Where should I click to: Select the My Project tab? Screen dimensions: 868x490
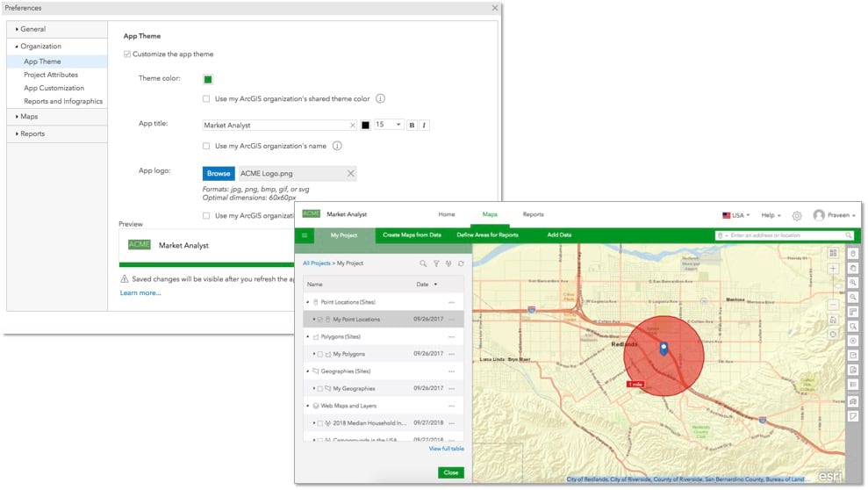[x=344, y=235]
